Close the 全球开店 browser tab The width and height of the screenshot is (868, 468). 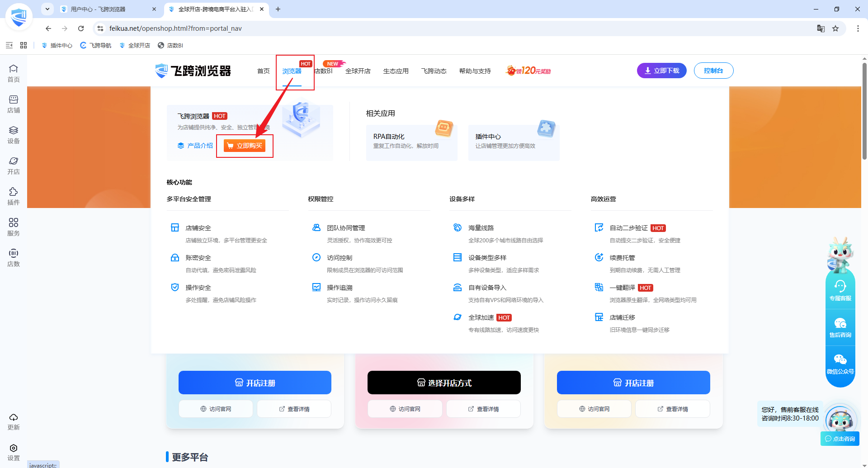coord(262,9)
